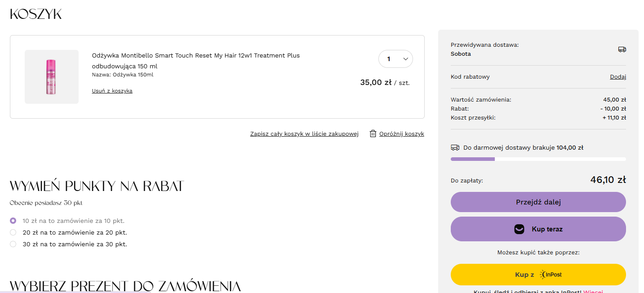644x293 pixels.
Task: Click the Opróżnij koszyk text link
Action: tap(401, 134)
